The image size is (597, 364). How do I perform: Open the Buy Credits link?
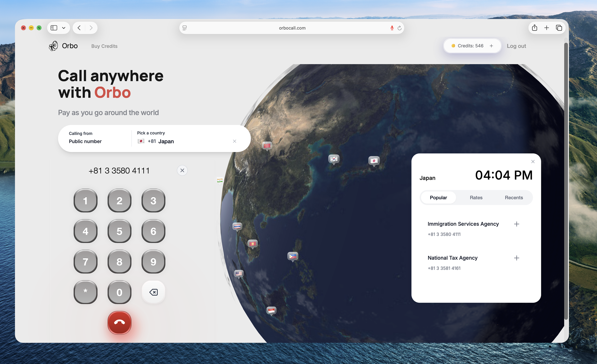(104, 46)
